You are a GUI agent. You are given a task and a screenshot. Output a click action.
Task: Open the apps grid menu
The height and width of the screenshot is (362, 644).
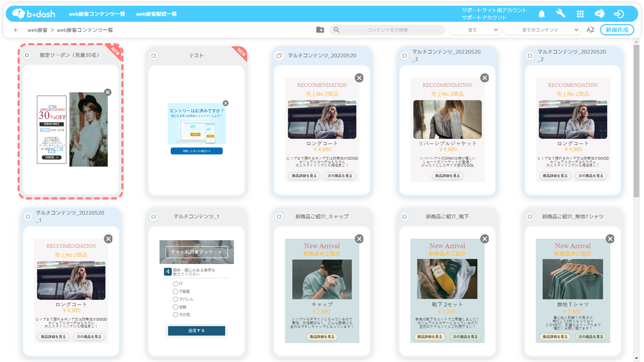580,14
